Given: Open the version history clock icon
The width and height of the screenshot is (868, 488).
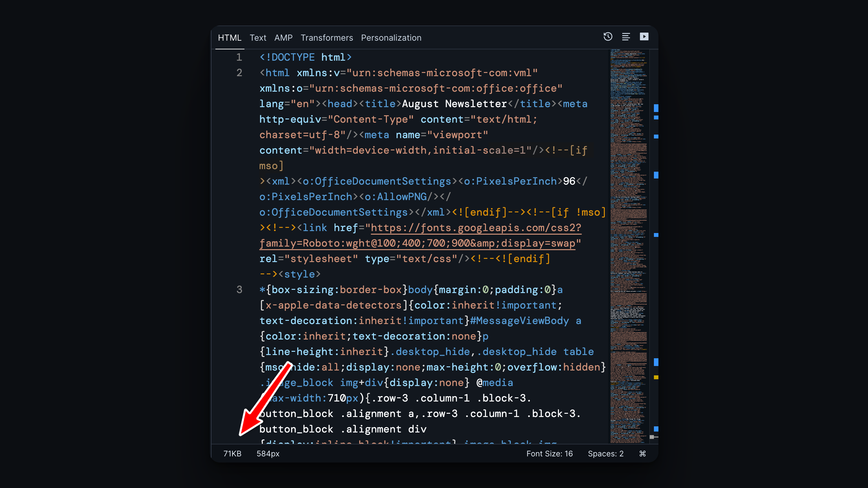Looking at the screenshot, I should [x=608, y=37].
